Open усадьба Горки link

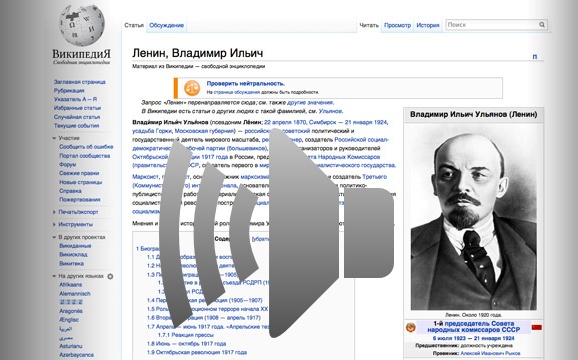coord(152,131)
